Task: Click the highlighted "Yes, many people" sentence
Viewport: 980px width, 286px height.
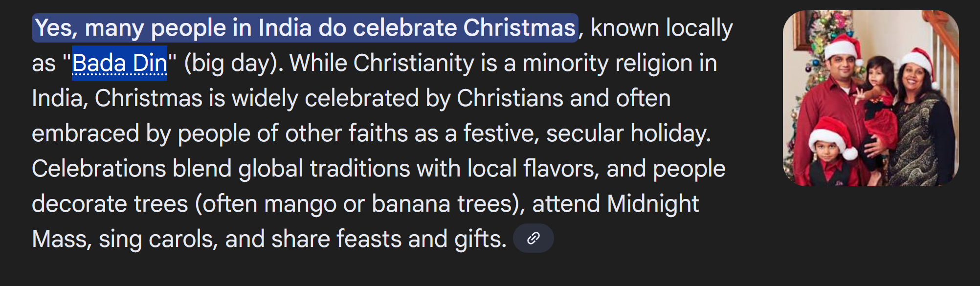Action: (305, 28)
